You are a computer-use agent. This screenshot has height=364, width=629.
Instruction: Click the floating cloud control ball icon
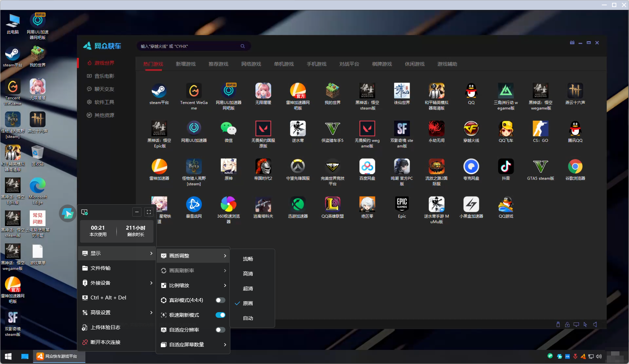[67, 213]
